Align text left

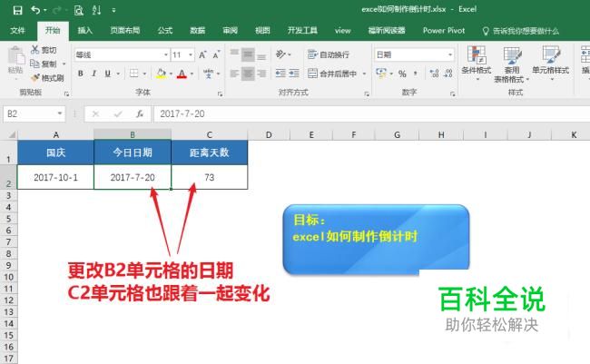(234, 74)
